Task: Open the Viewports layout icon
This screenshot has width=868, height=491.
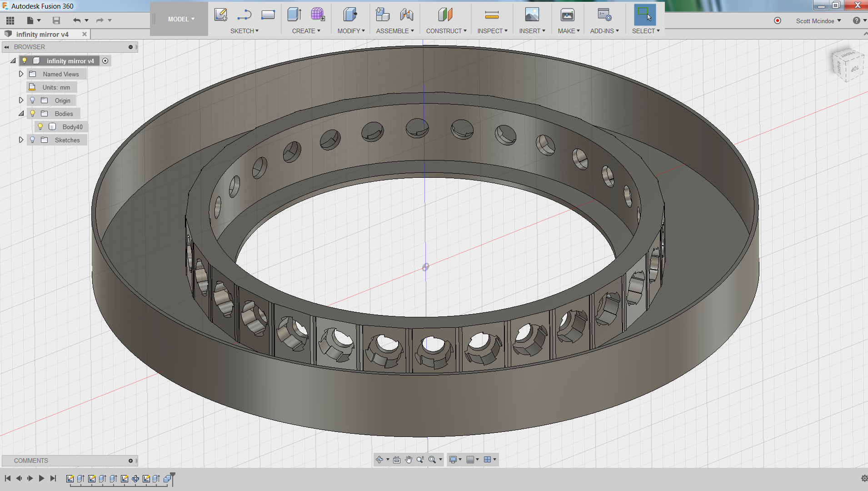Action: coord(488,460)
